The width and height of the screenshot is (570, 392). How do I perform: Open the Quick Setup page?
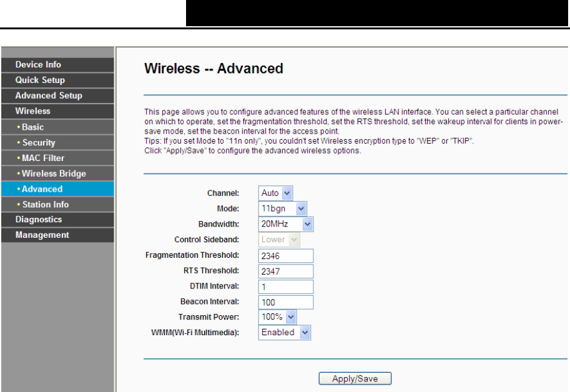click(x=57, y=81)
